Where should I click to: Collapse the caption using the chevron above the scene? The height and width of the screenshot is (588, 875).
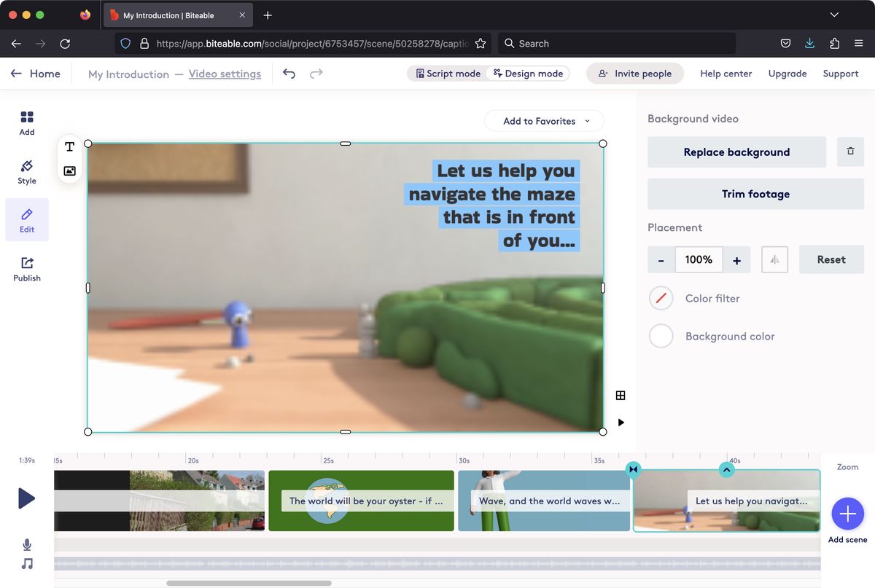pos(726,469)
